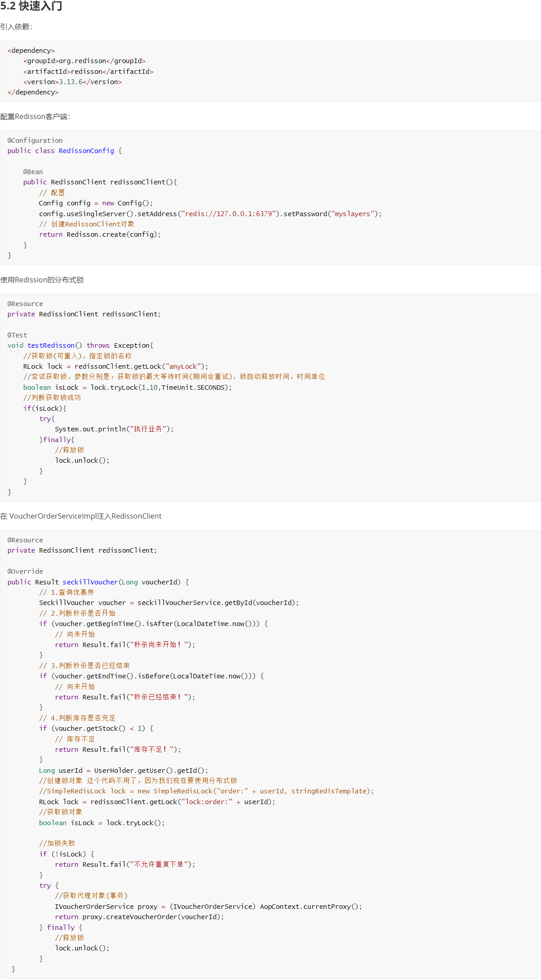This screenshot has height=980, width=541.
Task: Click the "在 VoucherOrderServiceImpl注入RedissonClient" text
Action: pos(81,516)
